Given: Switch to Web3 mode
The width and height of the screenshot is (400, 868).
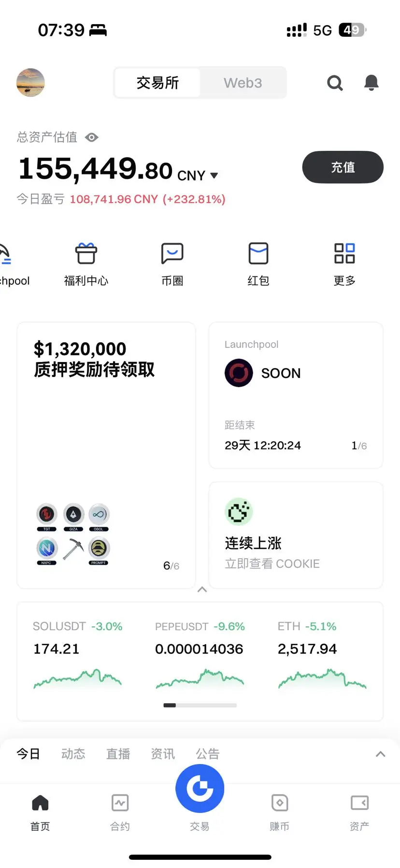Looking at the screenshot, I should pos(243,83).
